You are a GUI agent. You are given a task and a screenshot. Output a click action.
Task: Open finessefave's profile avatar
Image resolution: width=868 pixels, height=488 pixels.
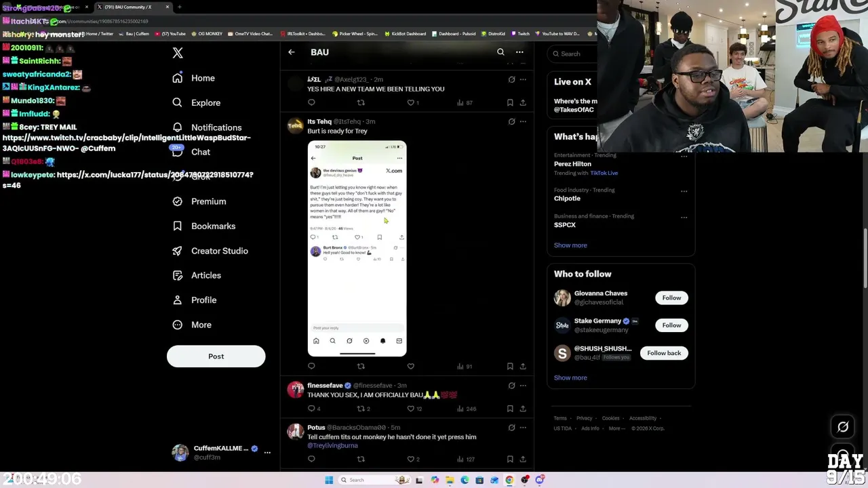295,390
